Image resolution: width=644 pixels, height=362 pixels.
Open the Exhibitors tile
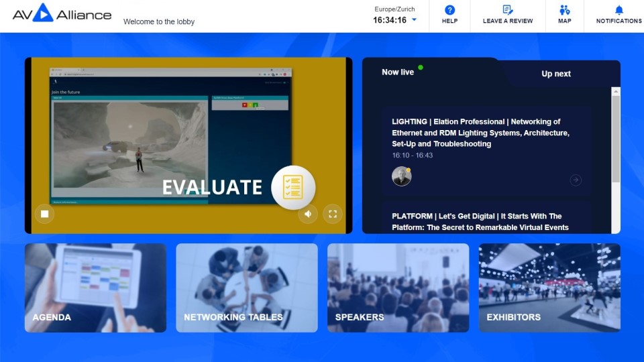tap(549, 288)
